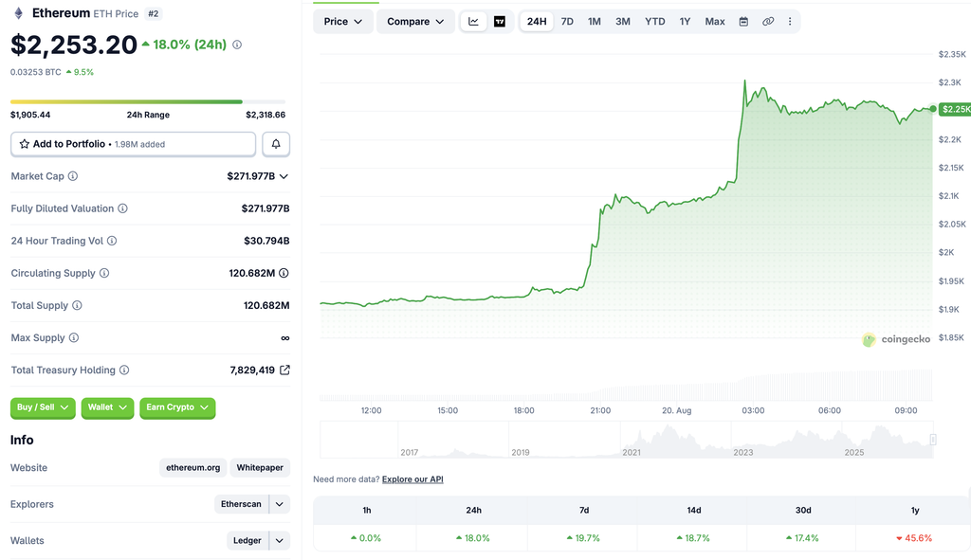Open ethereum.org website link

193,468
